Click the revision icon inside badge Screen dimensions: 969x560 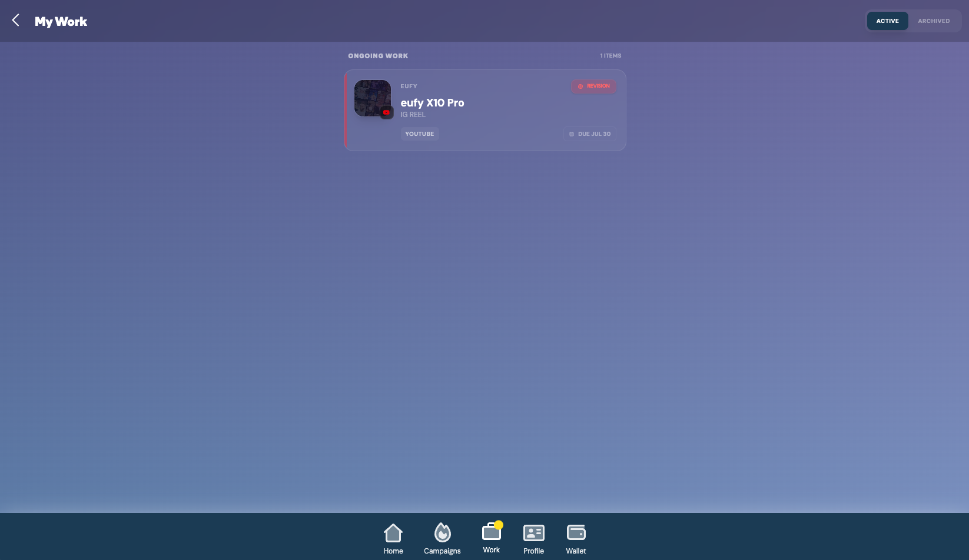point(580,86)
